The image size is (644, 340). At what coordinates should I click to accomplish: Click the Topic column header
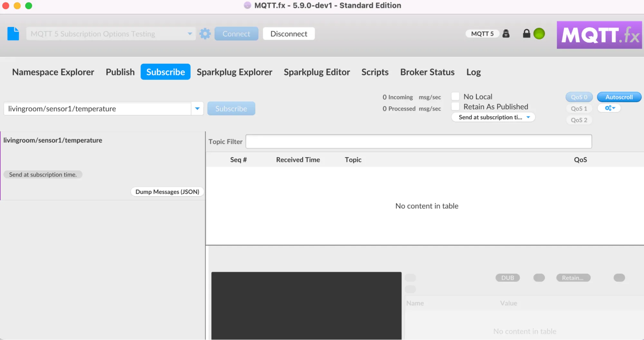(353, 160)
